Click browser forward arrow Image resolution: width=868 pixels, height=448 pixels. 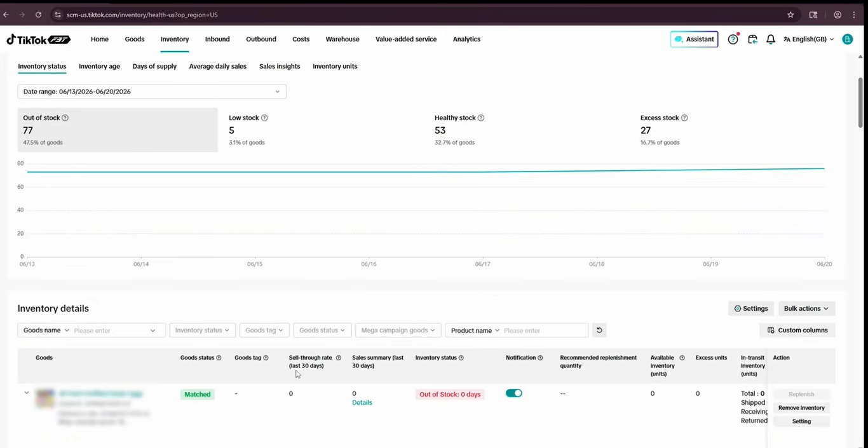(22, 15)
